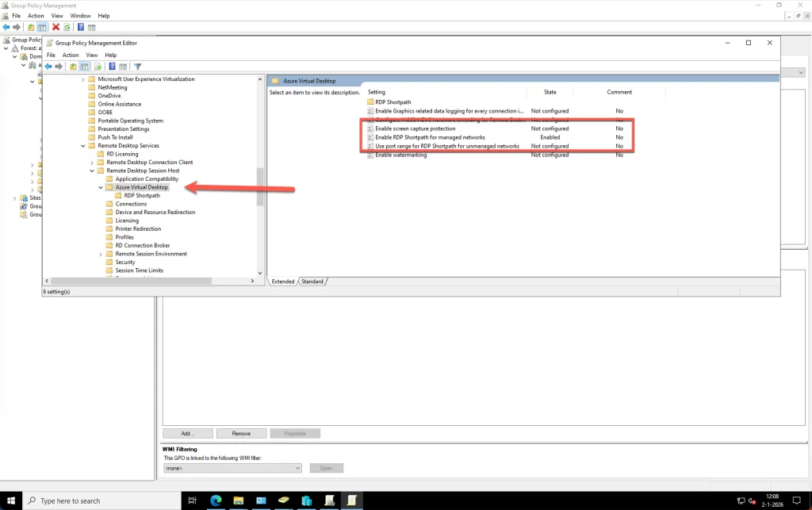Click the Export List icon in Editor toolbar
The image size is (812, 510).
click(98, 67)
